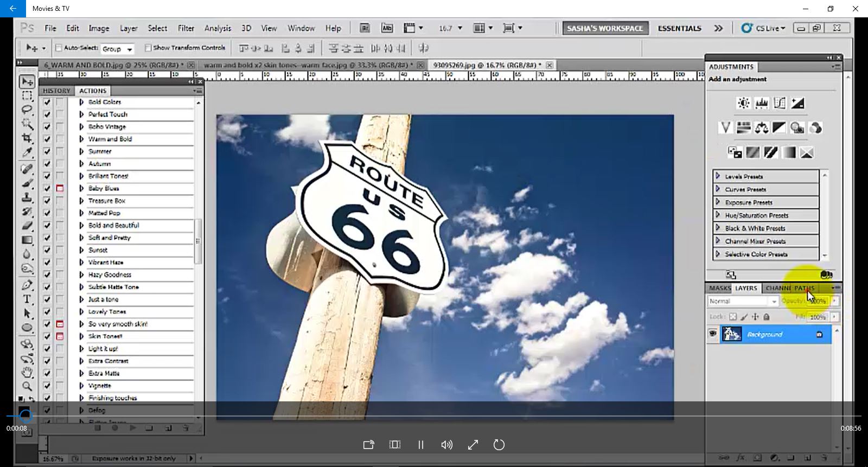Add a Brightness/Contrast adjustment
Viewport: 868px width, 467px height.
click(x=744, y=103)
